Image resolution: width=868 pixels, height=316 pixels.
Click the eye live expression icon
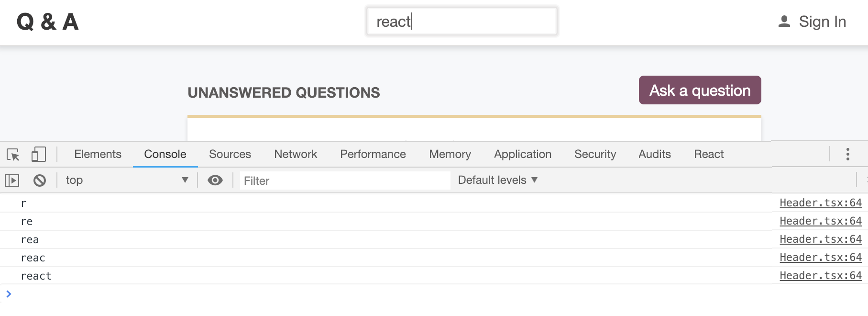pos(215,181)
